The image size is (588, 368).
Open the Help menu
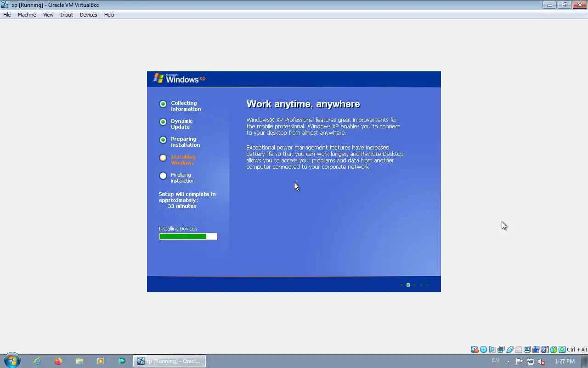109,15
